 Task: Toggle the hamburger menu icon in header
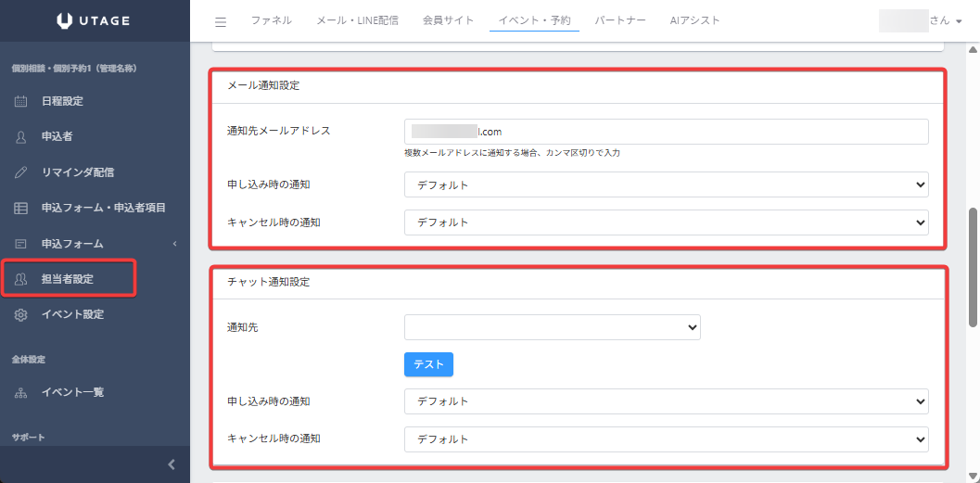coord(220,21)
